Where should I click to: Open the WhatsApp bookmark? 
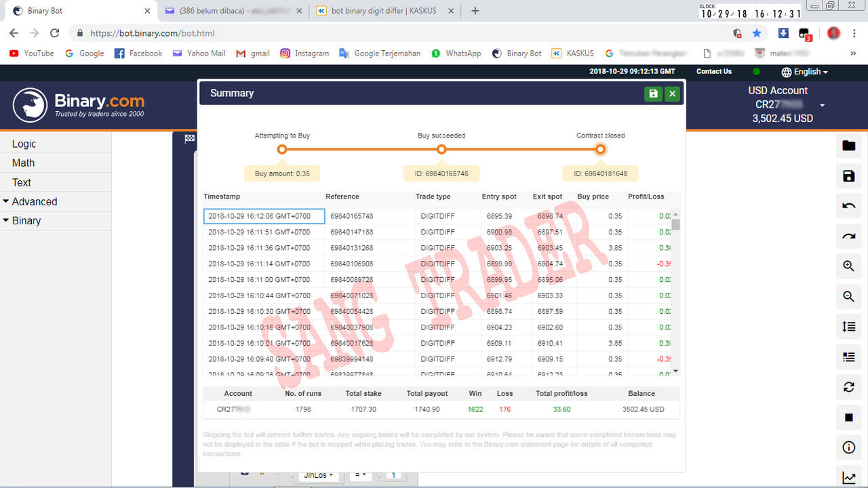pyautogui.click(x=456, y=53)
